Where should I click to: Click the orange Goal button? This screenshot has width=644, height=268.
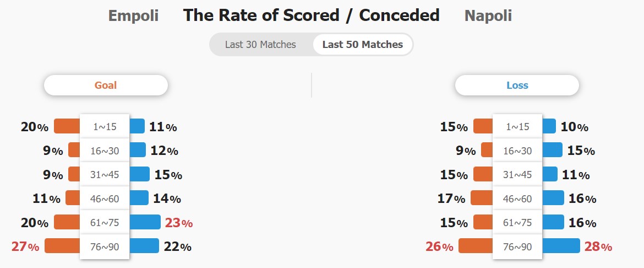click(106, 85)
